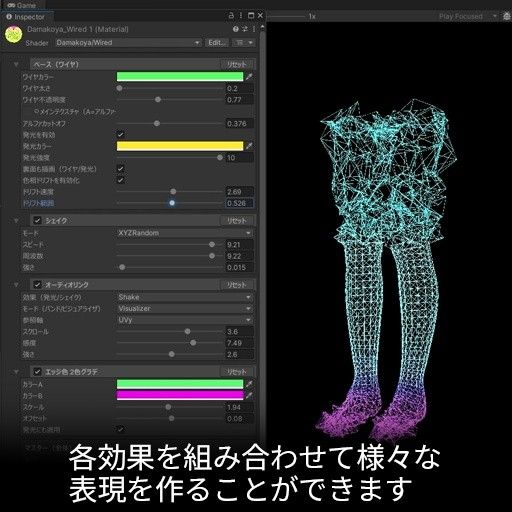Open the Inspector three-dot options menu
Image resolution: width=512 pixels, height=512 pixels.
[x=241, y=15]
